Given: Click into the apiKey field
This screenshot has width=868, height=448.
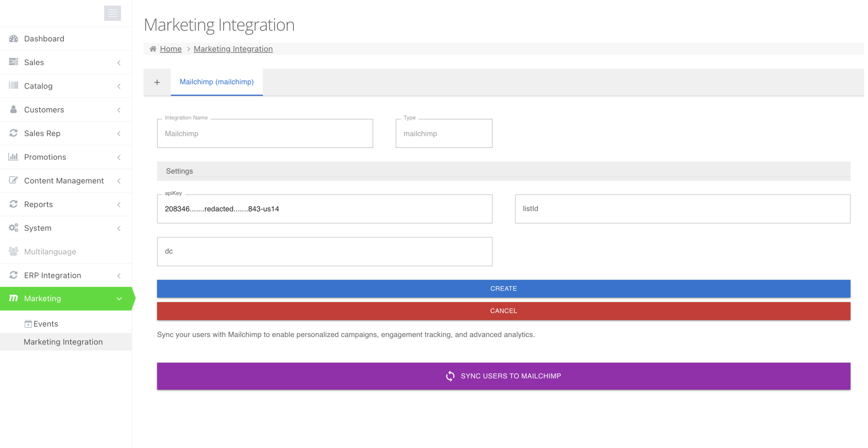Looking at the screenshot, I should click(324, 209).
